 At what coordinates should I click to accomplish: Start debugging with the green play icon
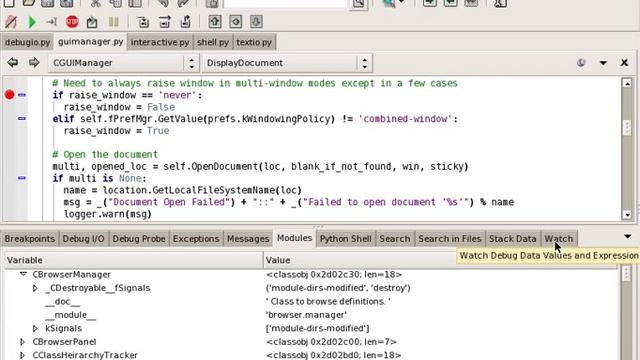click(32, 22)
